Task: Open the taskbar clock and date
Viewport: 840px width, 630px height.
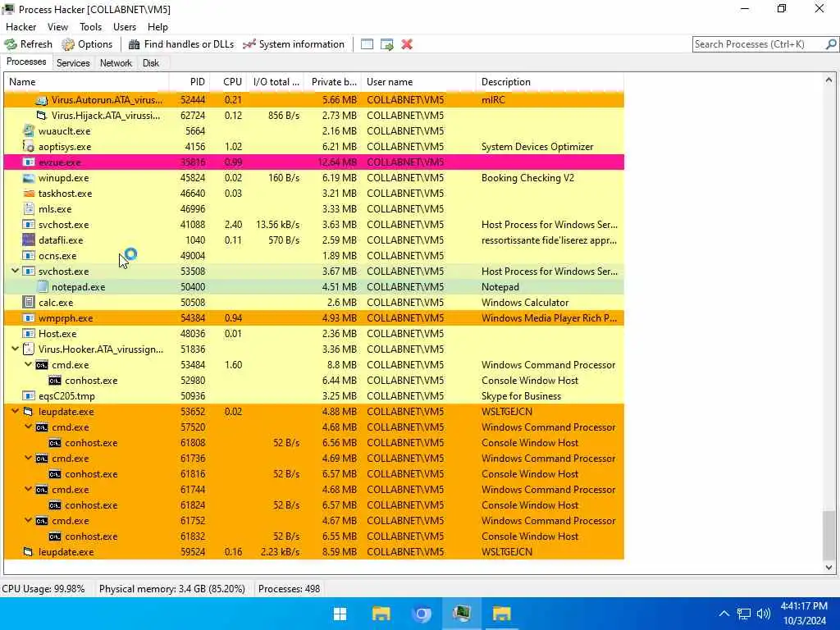Action: [x=804, y=614]
